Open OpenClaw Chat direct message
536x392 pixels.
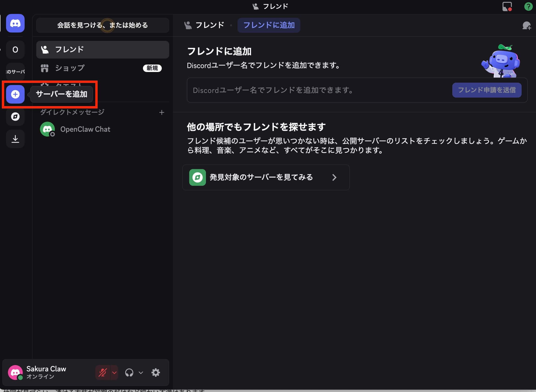[x=85, y=129]
